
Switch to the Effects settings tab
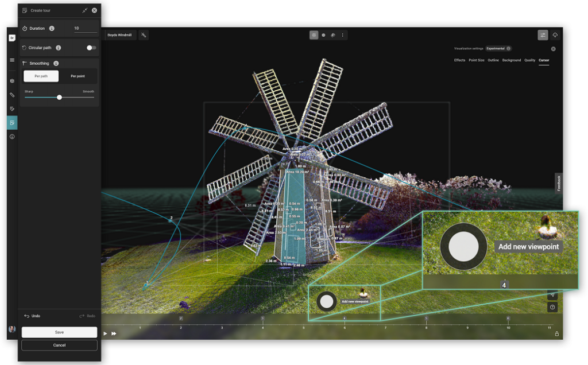click(459, 60)
